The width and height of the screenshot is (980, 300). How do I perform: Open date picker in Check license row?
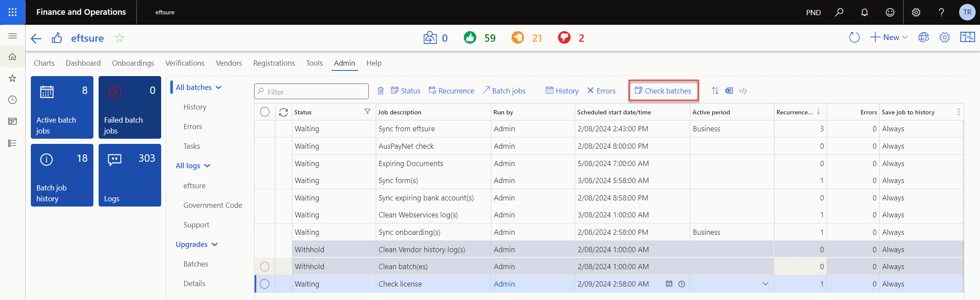(669, 284)
